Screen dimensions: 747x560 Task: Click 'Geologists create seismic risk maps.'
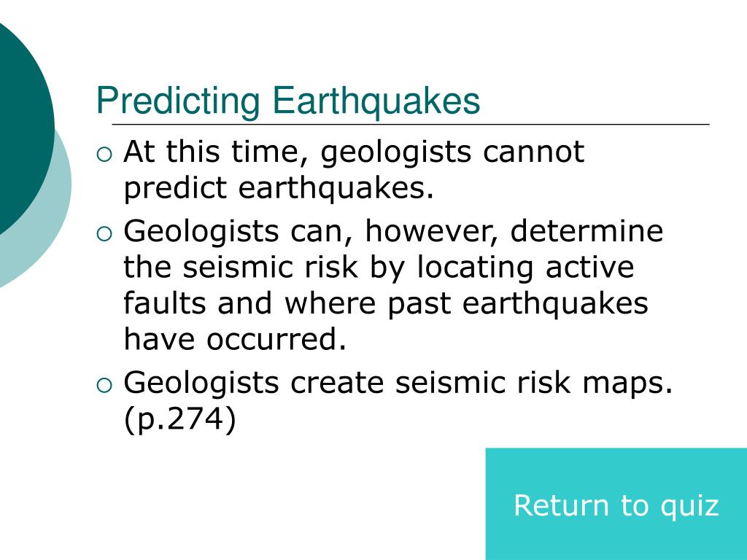point(398,384)
